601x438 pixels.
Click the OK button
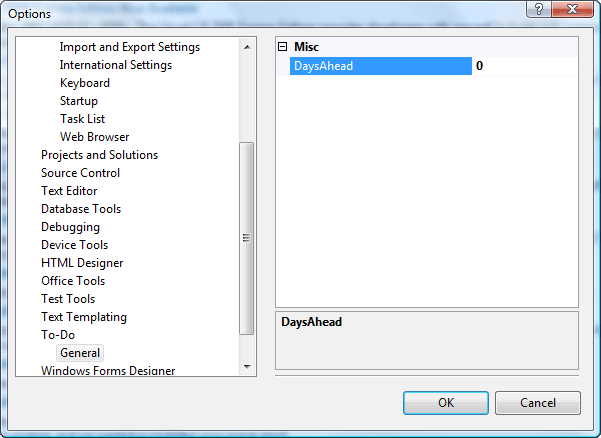coord(446,403)
